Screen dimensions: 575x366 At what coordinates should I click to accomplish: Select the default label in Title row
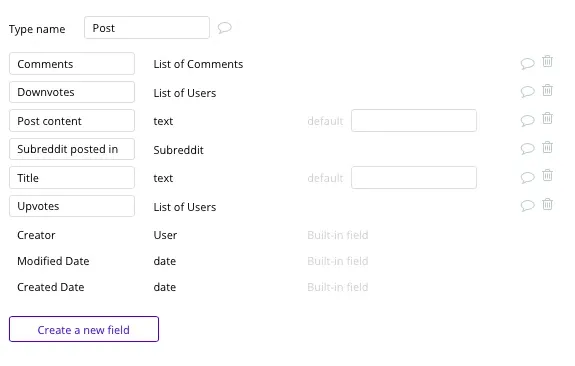point(325,178)
